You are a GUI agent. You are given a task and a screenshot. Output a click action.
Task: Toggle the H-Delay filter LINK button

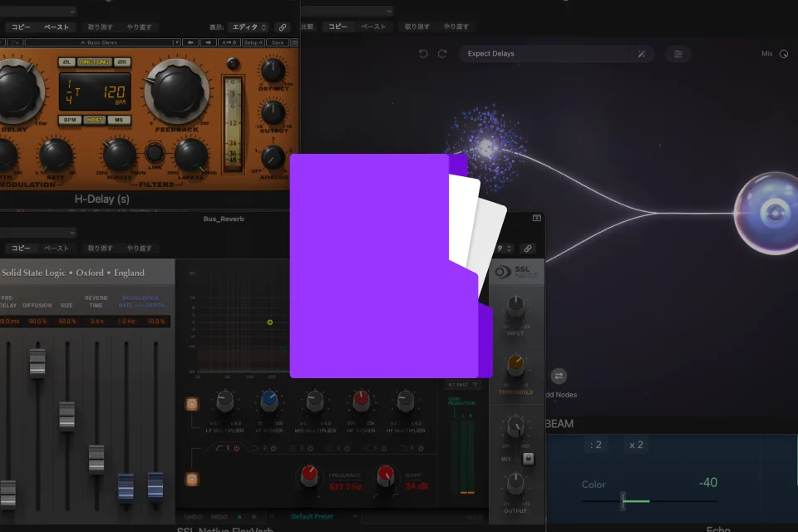tap(155, 153)
